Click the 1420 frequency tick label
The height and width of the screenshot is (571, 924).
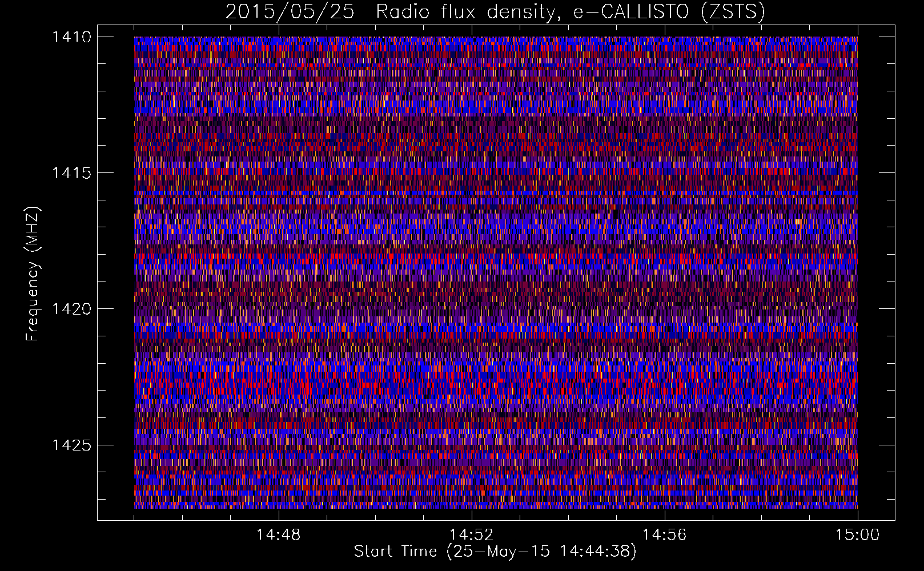(x=71, y=309)
